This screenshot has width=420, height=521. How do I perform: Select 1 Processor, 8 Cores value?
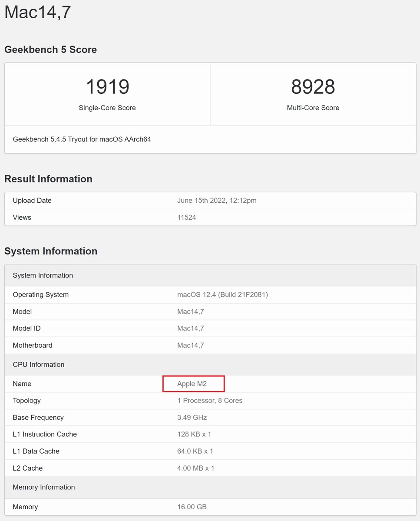point(210,401)
